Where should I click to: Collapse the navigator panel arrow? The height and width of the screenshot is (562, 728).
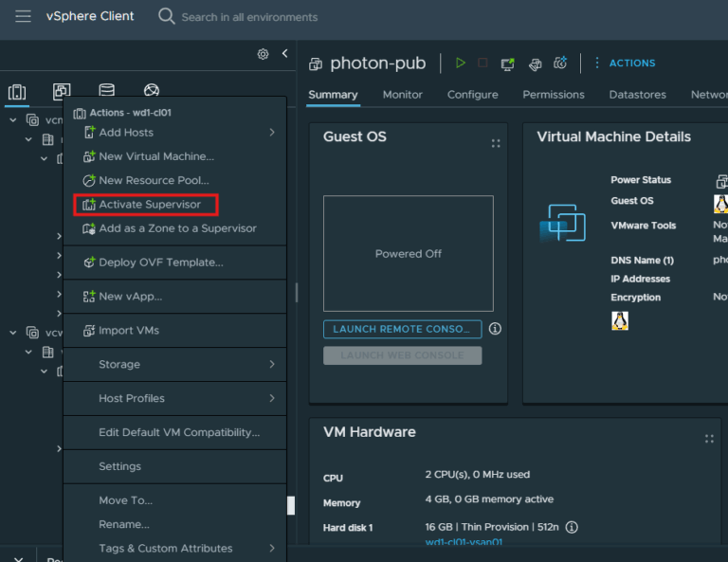(x=284, y=53)
